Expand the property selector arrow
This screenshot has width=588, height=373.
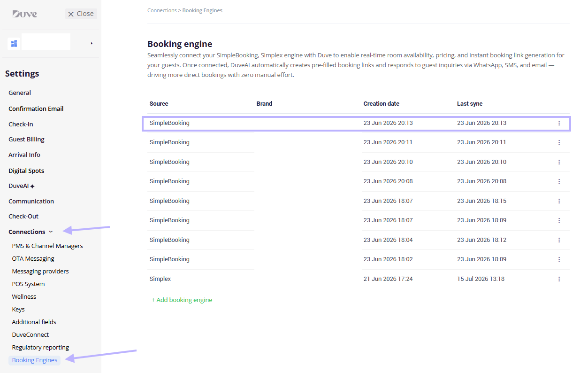point(92,43)
